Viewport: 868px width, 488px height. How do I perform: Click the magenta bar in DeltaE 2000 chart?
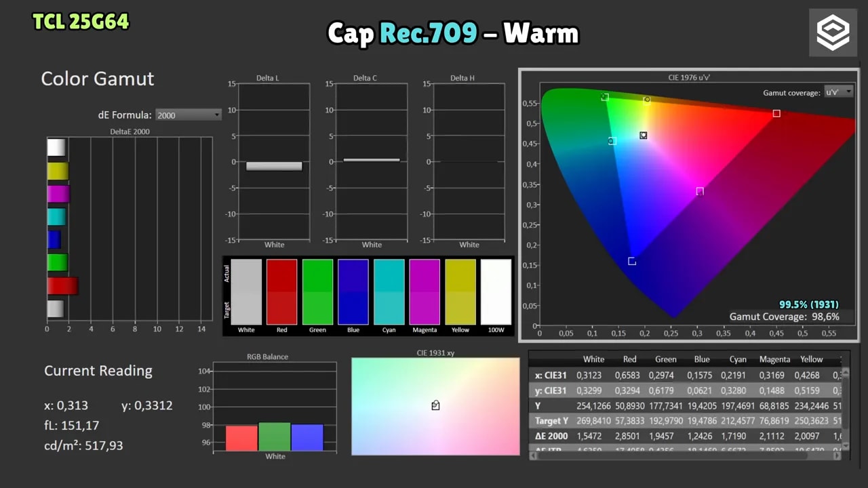coord(58,194)
